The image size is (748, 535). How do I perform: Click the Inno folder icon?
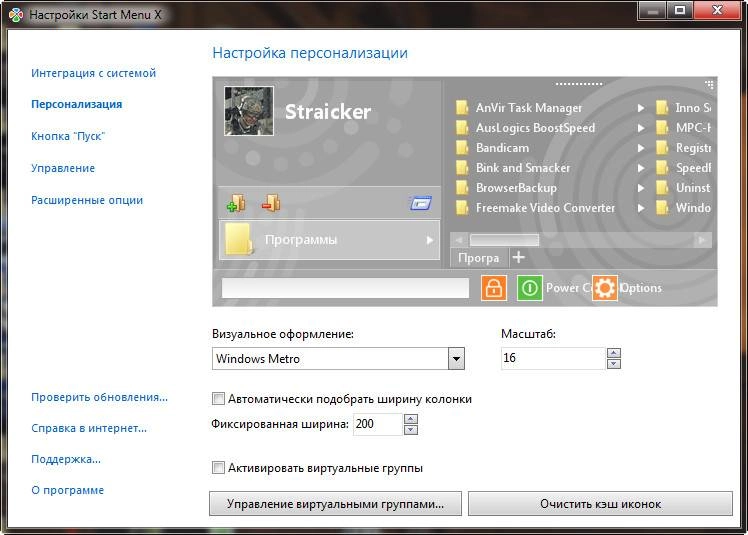pyautogui.click(x=662, y=108)
